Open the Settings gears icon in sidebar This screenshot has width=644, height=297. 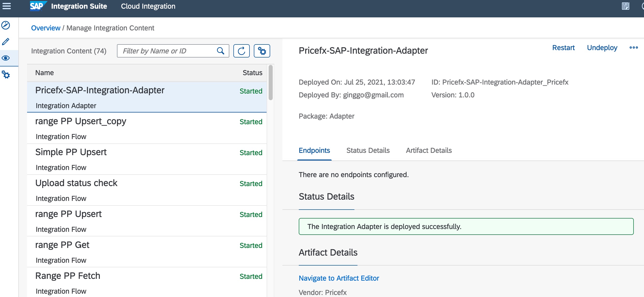point(6,75)
